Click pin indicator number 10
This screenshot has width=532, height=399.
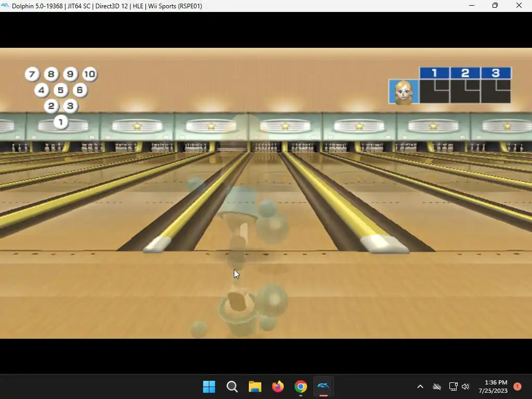[89, 74]
